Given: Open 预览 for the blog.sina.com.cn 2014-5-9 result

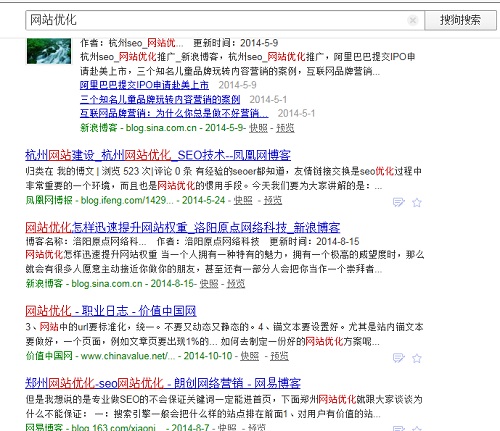Looking at the screenshot, I should pyautogui.click(x=285, y=128).
